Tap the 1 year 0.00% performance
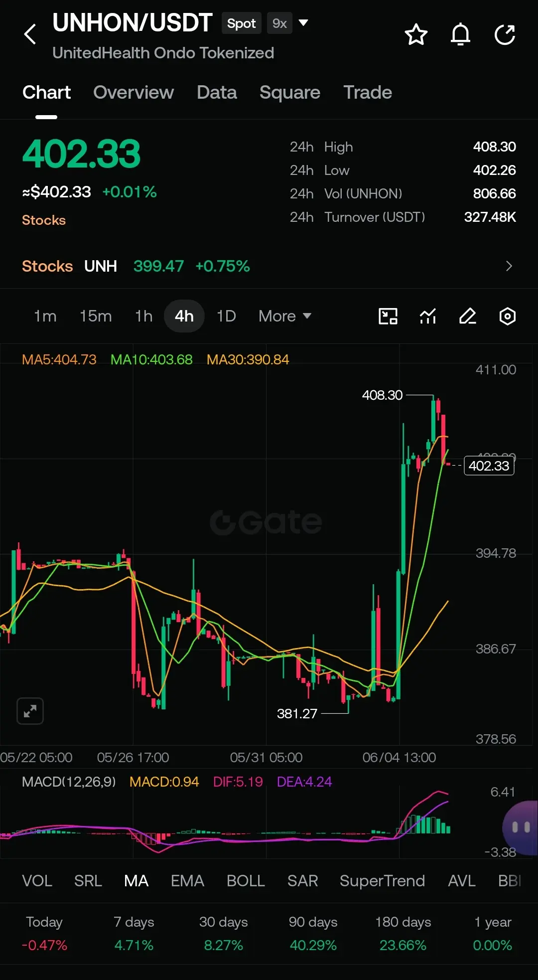 click(x=493, y=934)
